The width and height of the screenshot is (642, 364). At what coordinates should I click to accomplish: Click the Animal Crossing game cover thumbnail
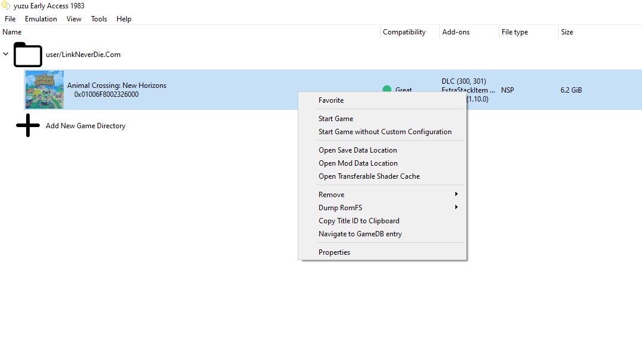45,90
